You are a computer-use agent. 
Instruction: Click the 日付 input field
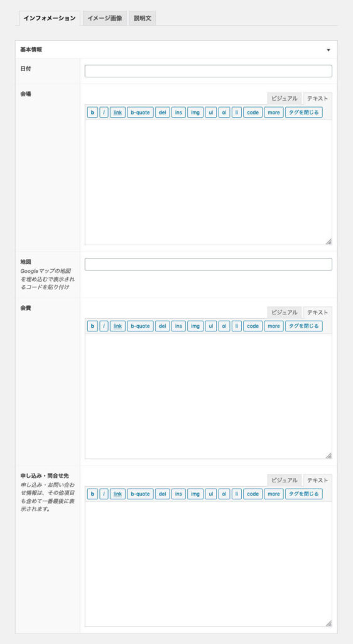[209, 71]
